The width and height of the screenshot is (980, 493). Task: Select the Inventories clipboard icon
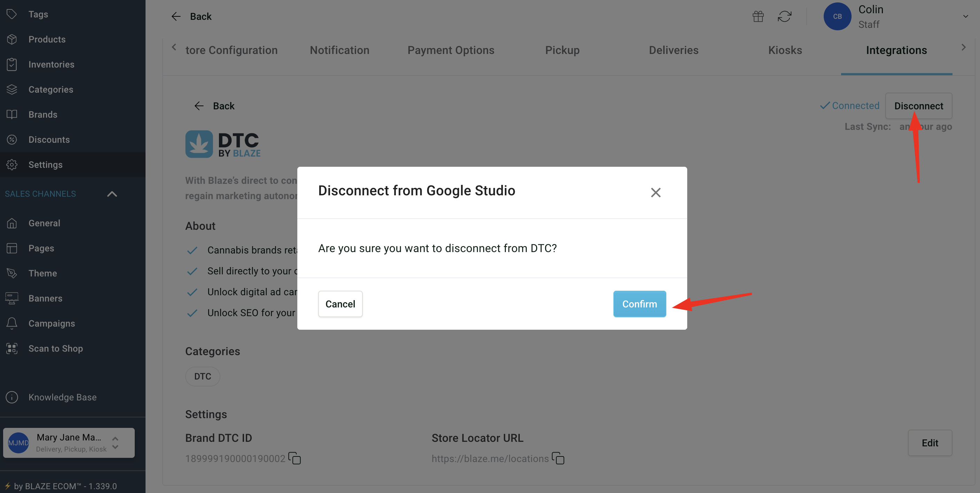pyautogui.click(x=12, y=64)
